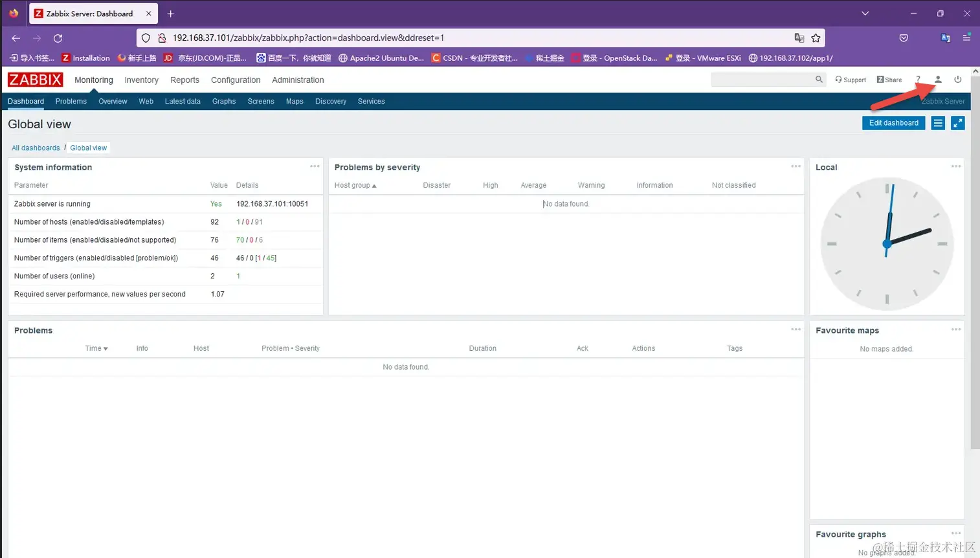List all browser tabs dropdown

pos(865,14)
